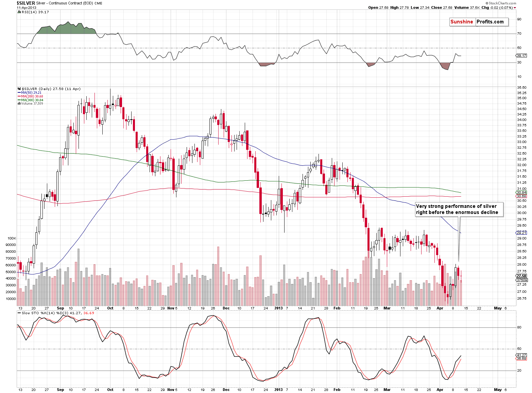The height and width of the screenshot is (393, 532).
Task: Click the 2013 year marker on price axis
Action: (279, 308)
